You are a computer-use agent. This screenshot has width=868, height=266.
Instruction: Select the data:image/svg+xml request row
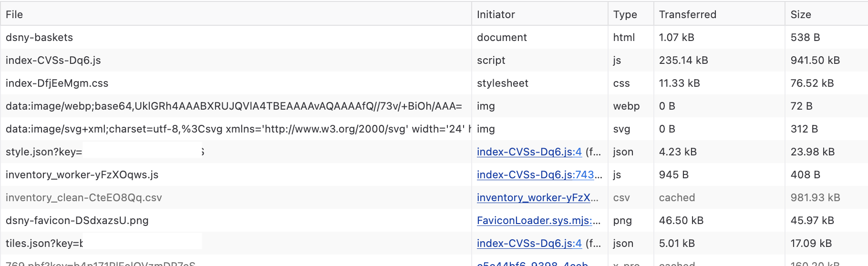234,129
